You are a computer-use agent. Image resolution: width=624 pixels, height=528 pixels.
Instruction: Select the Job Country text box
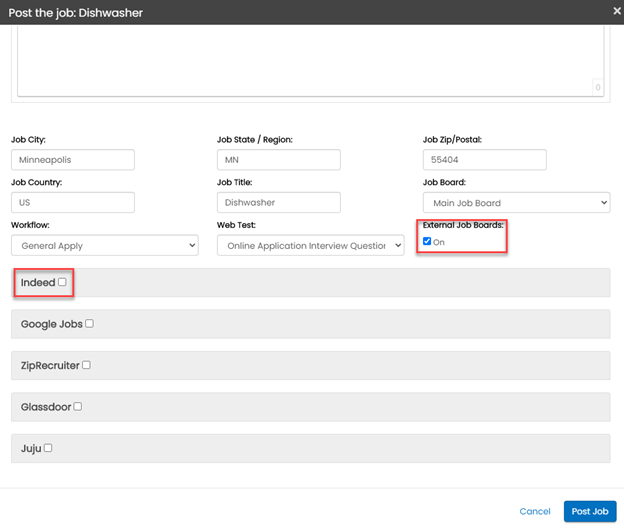pos(73,202)
